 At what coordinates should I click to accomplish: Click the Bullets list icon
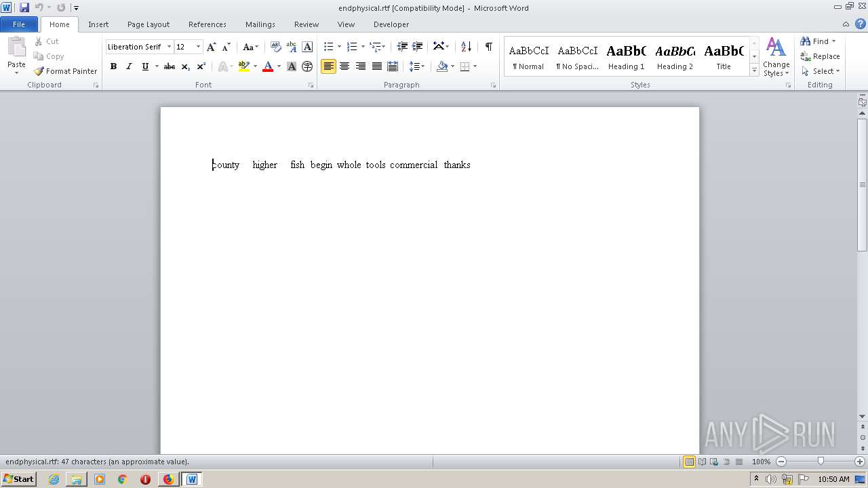[x=329, y=47]
